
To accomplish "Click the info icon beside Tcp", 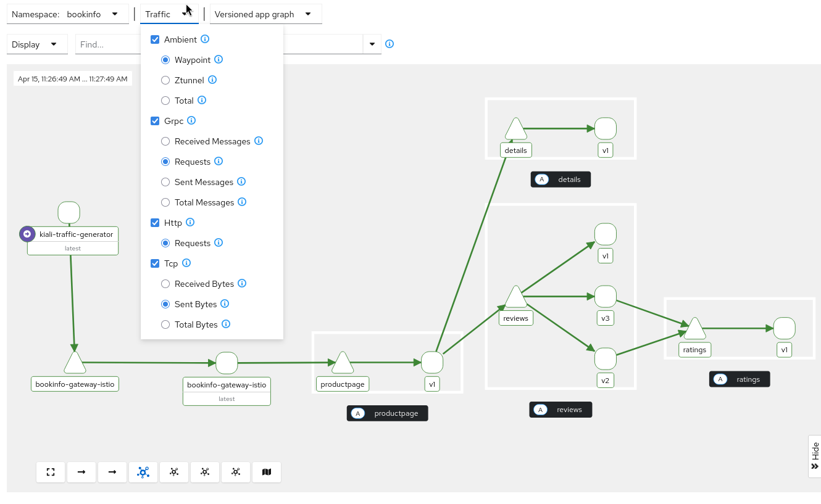I will (x=186, y=263).
